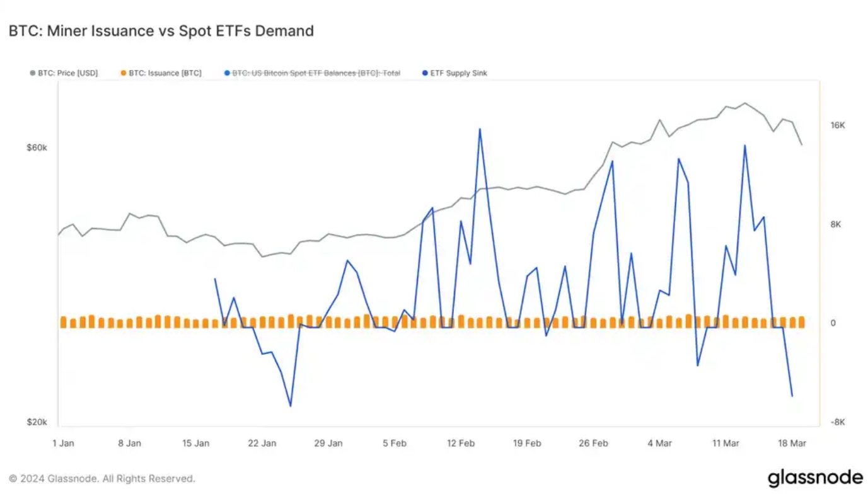Viewport: 868px width, 494px height.
Task: Click the highest blue spike near 12 Feb
Action: coord(480,129)
